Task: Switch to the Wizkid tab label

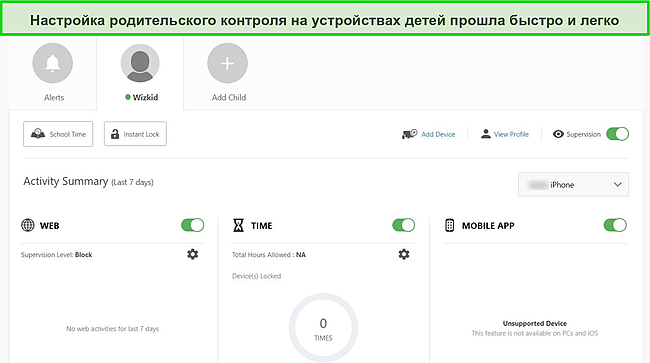Action: [x=145, y=97]
